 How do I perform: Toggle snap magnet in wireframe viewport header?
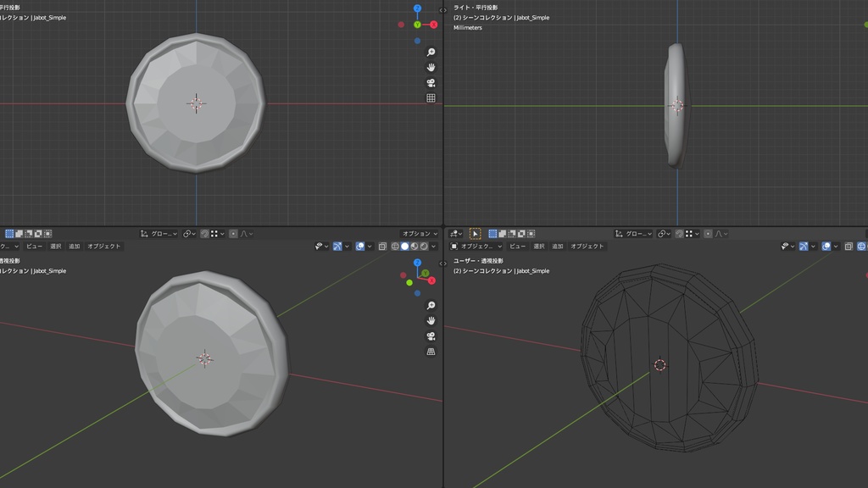tap(679, 234)
